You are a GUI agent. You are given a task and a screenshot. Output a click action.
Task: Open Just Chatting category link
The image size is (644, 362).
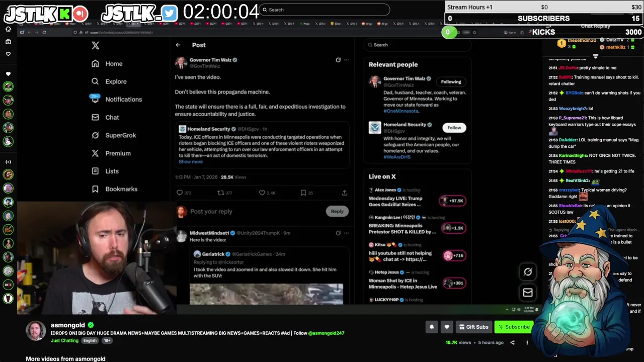point(64,340)
